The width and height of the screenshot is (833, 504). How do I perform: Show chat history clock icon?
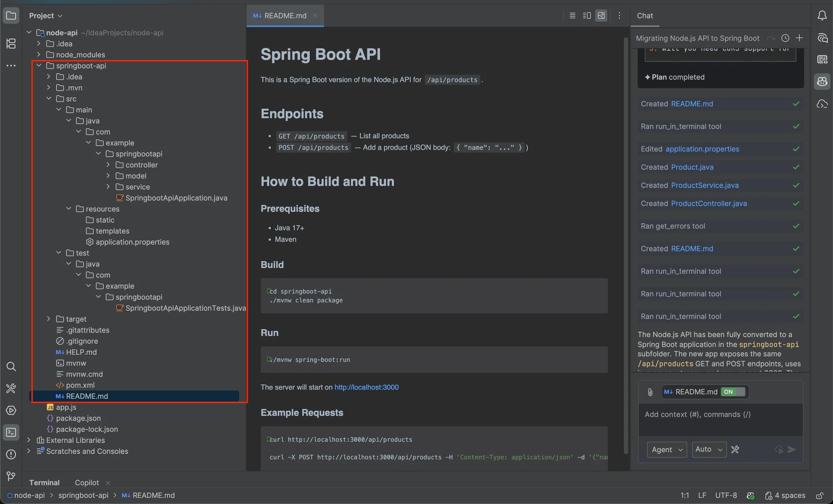click(x=785, y=38)
